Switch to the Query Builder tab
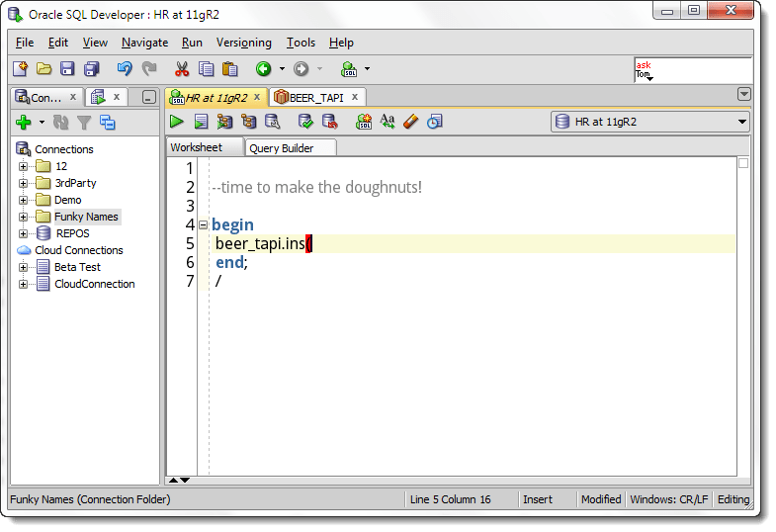The image size is (776, 532). click(291, 148)
